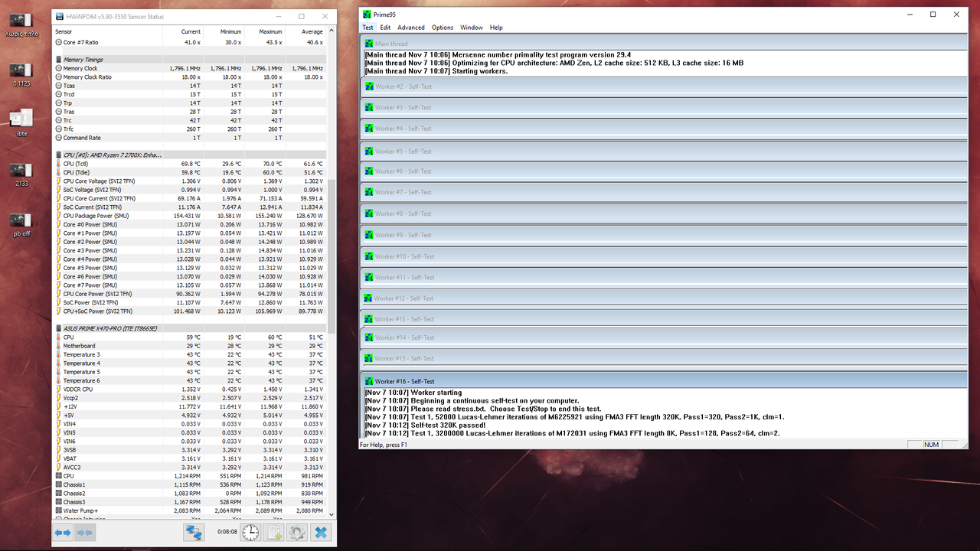This screenshot has height=551, width=980.
Task: Click HWiNFO Minimum column header
Action: [224, 31]
